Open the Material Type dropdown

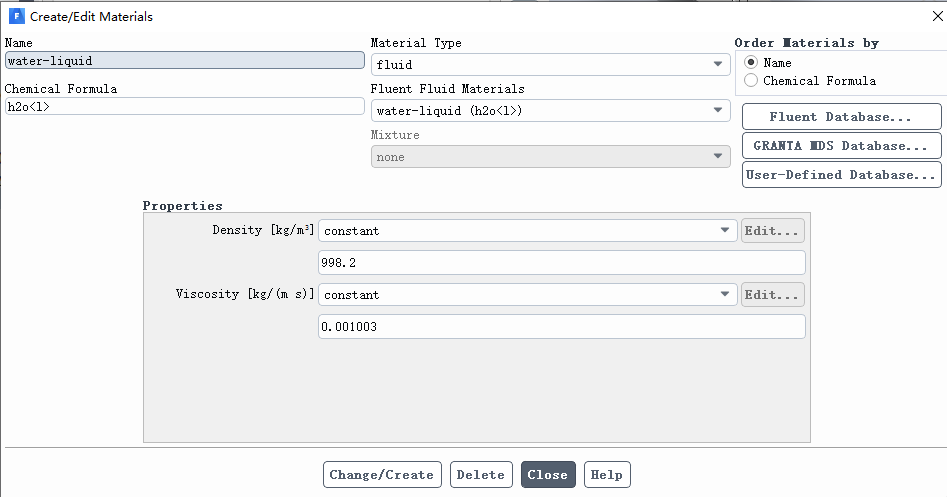pyautogui.click(x=551, y=65)
